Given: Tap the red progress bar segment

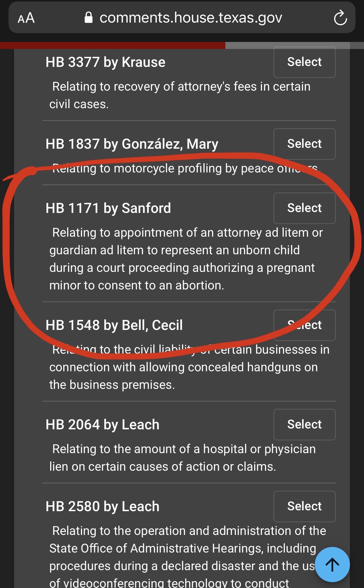Looking at the screenshot, I should coord(113,45).
